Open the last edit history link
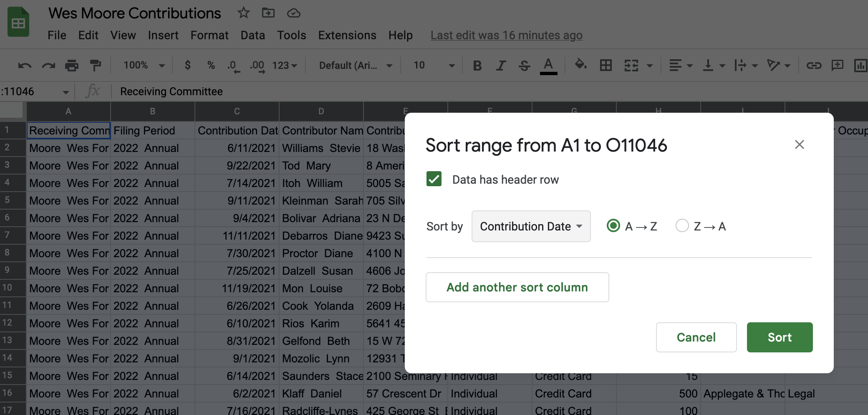 [x=507, y=35]
